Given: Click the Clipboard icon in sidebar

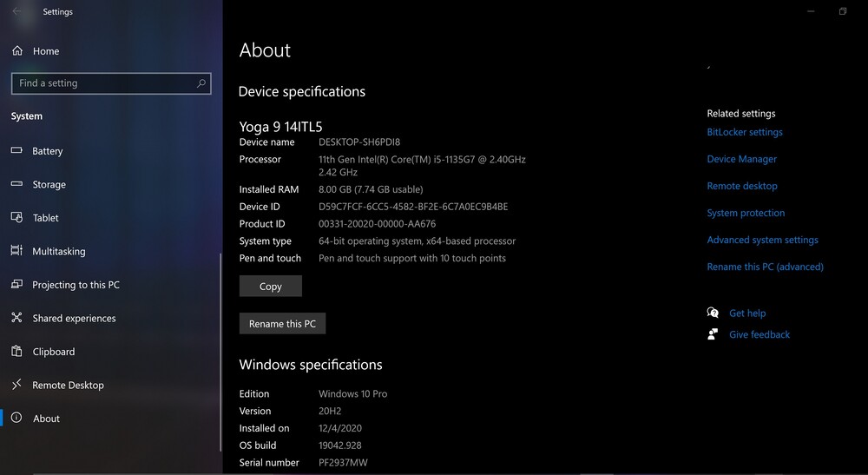Looking at the screenshot, I should pos(16,352).
